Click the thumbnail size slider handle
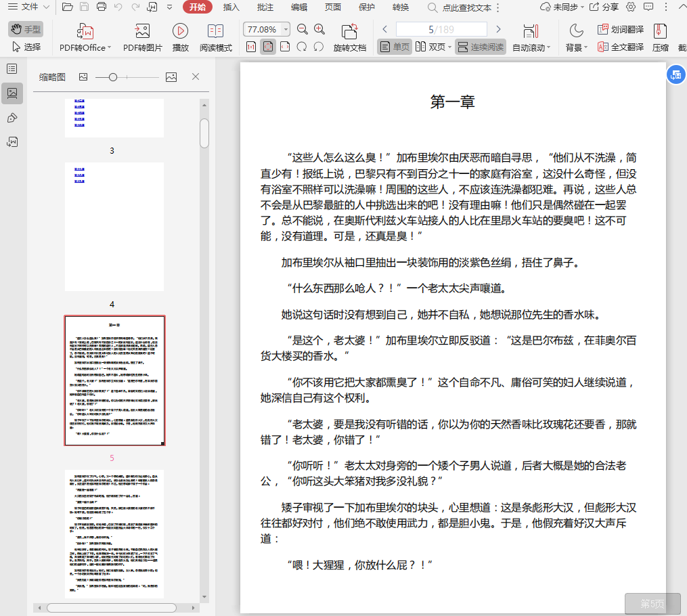Screen dimensions: 687x616 [x=113, y=77]
